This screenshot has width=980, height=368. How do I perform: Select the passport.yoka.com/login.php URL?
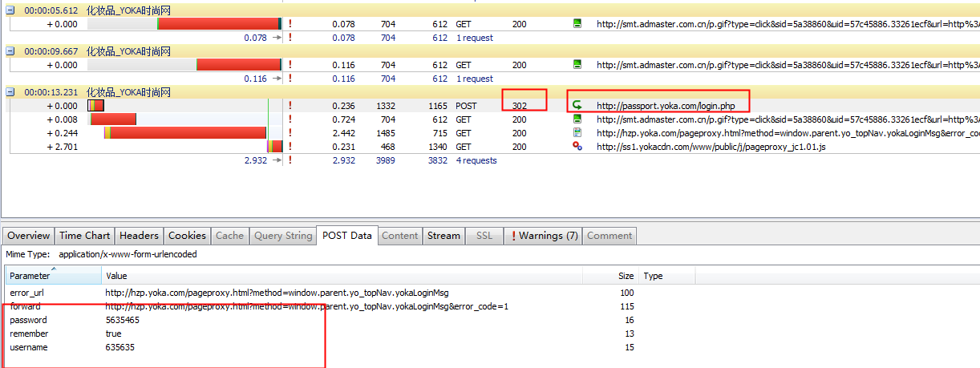coord(670,106)
